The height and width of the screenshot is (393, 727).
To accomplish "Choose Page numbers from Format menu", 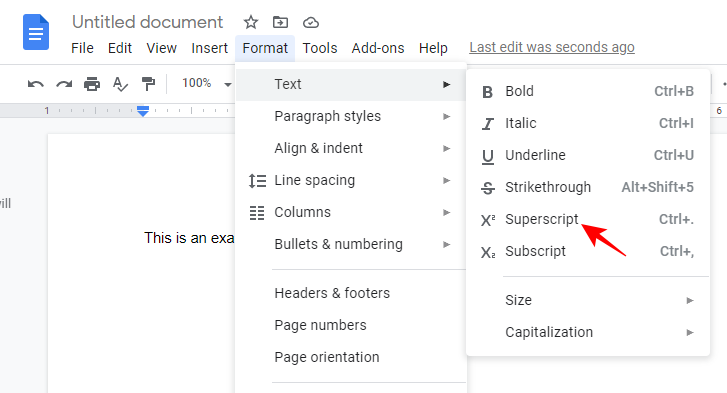I will [x=351, y=325].
